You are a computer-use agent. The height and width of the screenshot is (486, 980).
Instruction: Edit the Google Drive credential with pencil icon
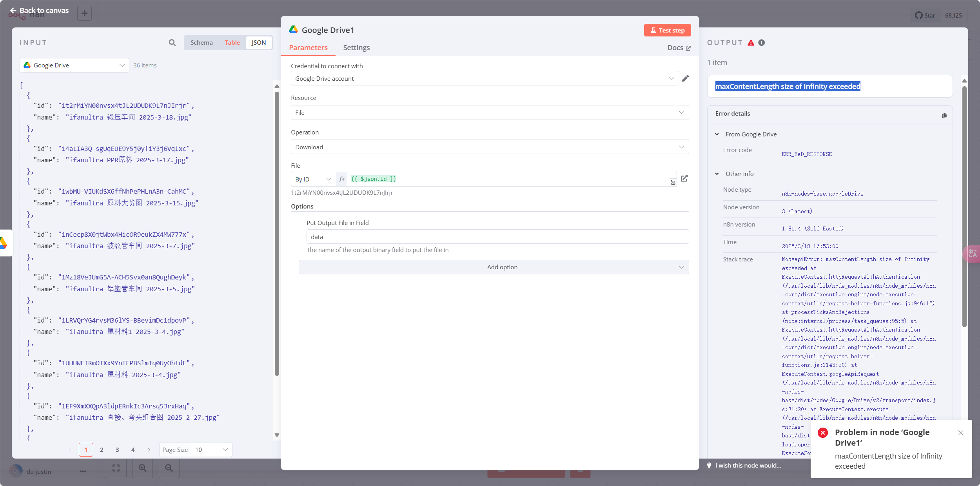click(685, 78)
